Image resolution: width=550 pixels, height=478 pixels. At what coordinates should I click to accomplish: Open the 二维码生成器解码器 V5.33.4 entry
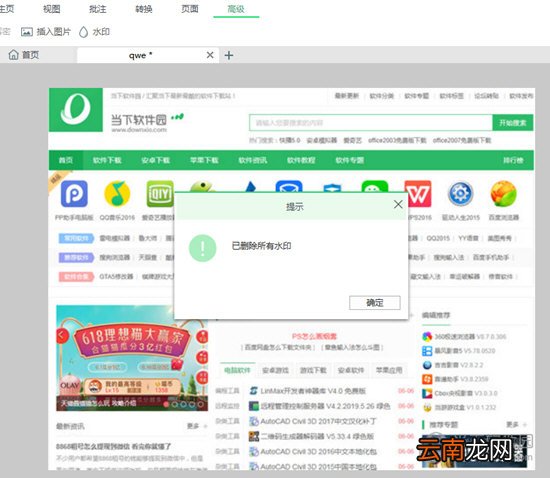(317, 437)
